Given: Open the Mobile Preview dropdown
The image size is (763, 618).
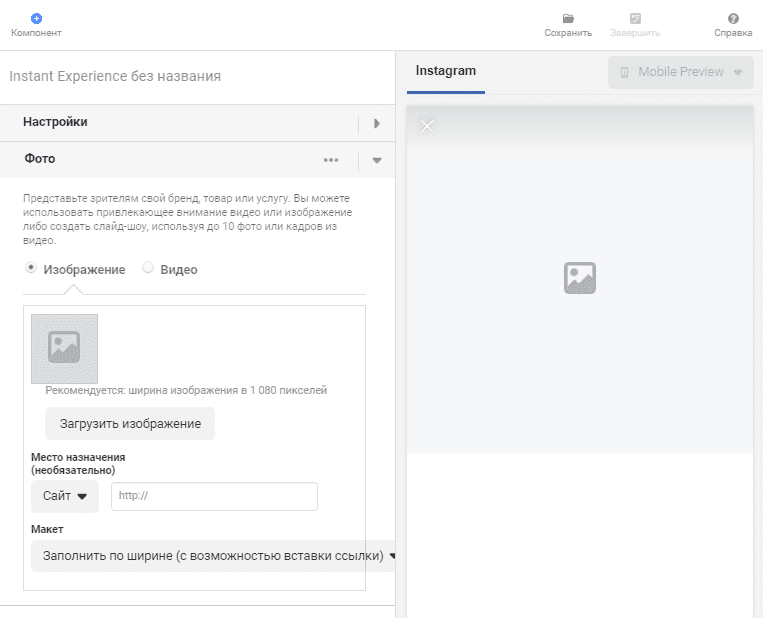Looking at the screenshot, I should [x=681, y=72].
